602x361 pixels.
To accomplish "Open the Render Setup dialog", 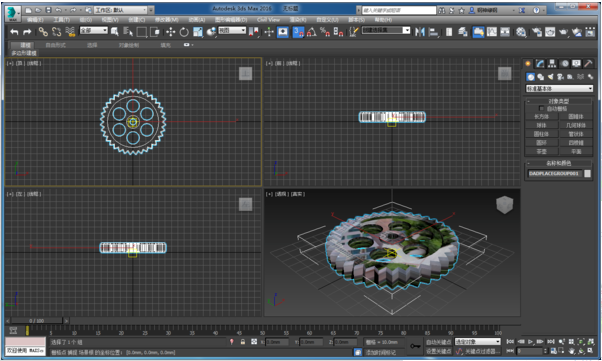I will coord(537,32).
